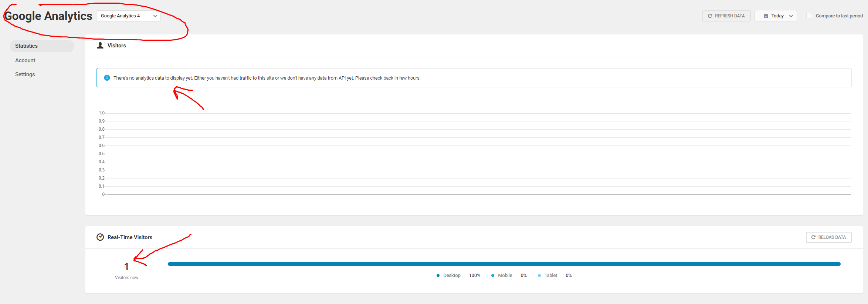Click the Desktop legend dot
This screenshot has height=304, width=868.
pyautogui.click(x=438, y=275)
